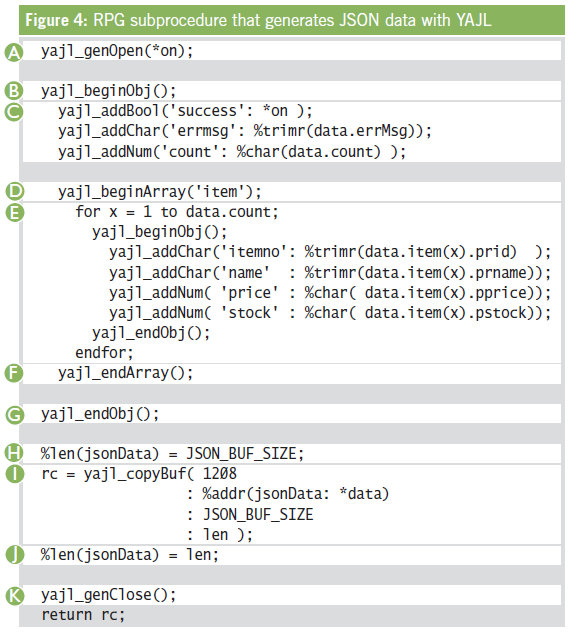Screen dimensions: 570x632
Task: Click the D marker beside yajl_beginArray
Action: point(15,191)
